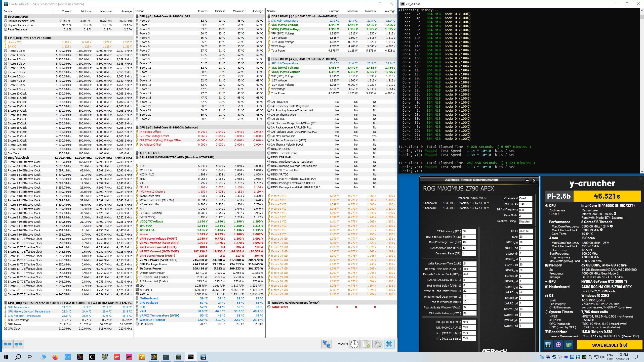Click the log file add icon
The height and width of the screenshot is (362, 644).
pos(366,344)
